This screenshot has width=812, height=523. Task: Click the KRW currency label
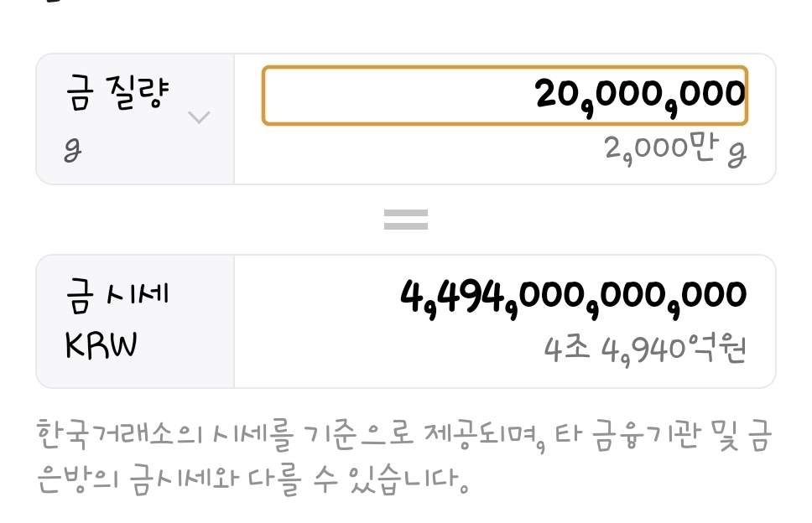(101, 344)
